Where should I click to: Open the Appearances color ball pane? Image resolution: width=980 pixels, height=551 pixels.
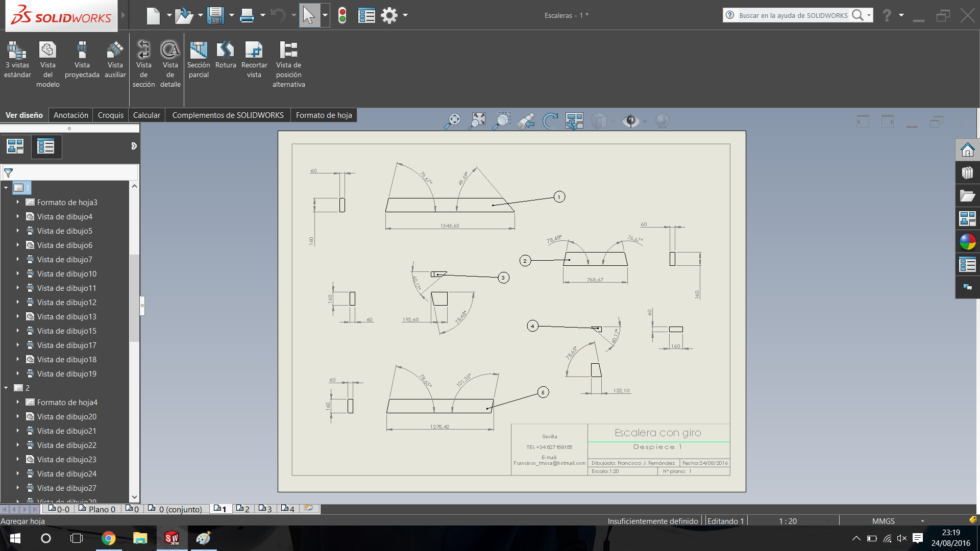pos(967,242)
